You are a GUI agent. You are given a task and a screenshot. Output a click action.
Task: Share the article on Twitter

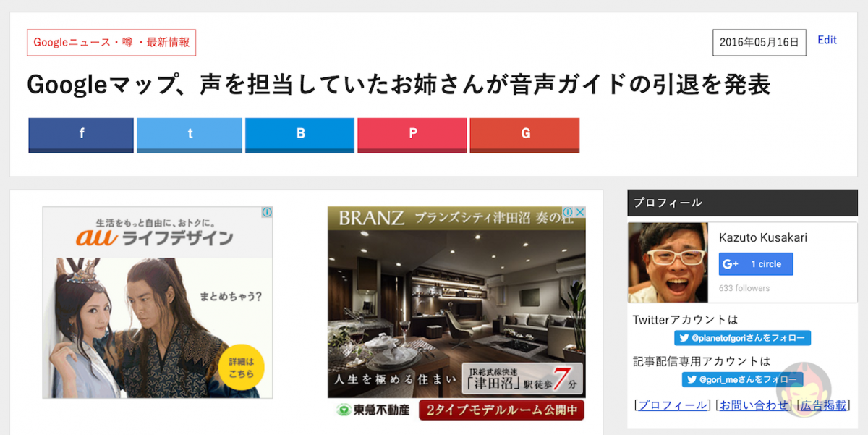tap(190, 135)
